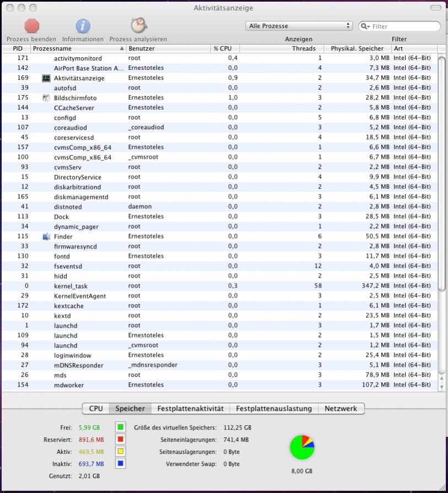This screenshot has width=448, height=493.
Task: Open the Informationen info icon
Action: [x=83, y=26]
